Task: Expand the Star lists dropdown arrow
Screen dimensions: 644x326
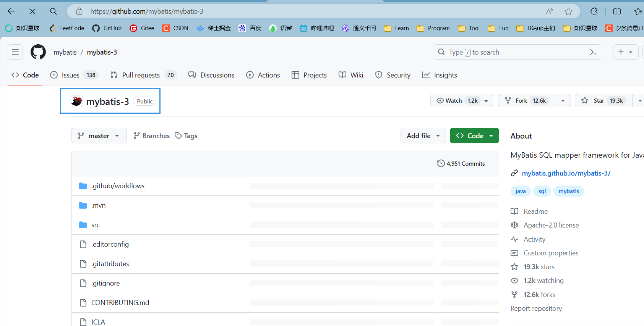Action: click(x=639, y=100)
